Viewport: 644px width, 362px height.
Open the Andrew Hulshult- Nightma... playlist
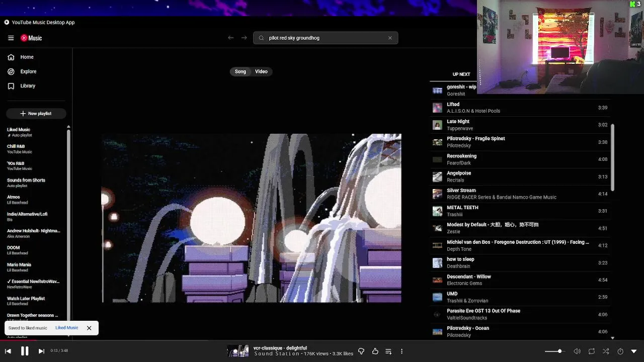click(x=33, y=233)
